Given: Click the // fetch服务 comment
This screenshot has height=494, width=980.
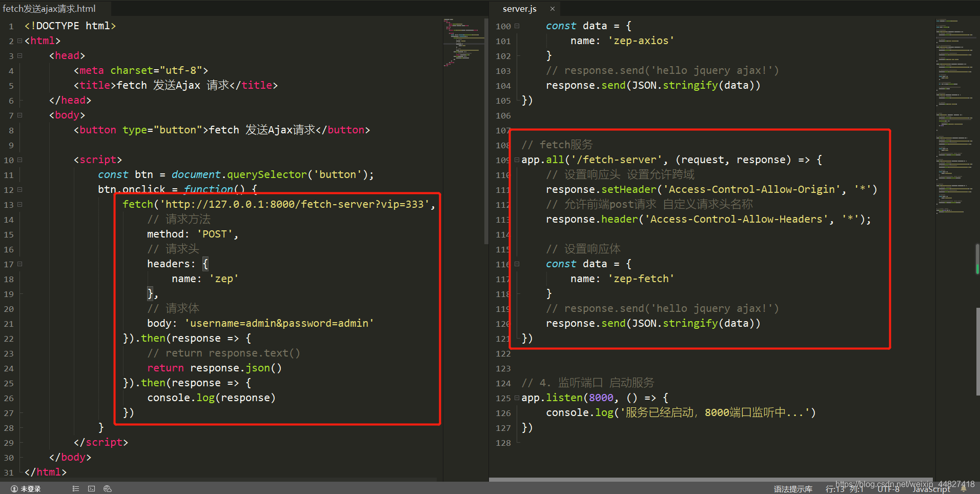Looking at the screenshot, I should pyautogui.click(x=557, y=145).
